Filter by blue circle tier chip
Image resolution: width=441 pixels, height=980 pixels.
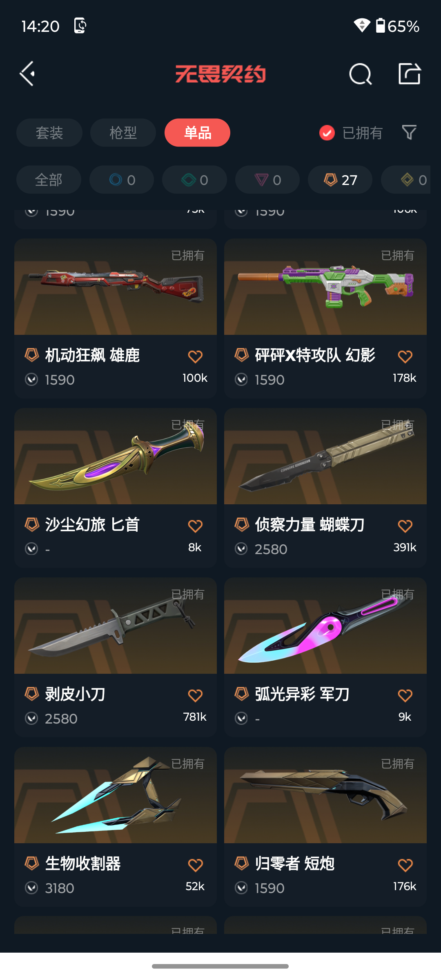pyautogui.click(x=122, y=180)
